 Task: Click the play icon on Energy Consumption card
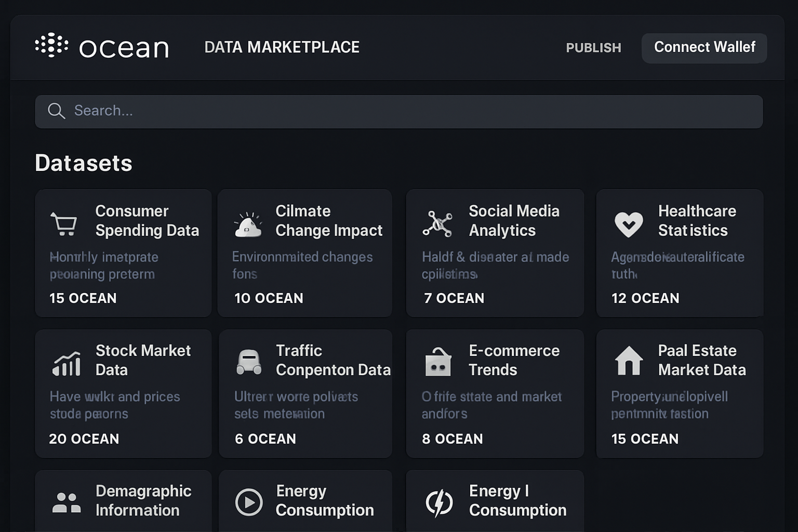point(249,502)
